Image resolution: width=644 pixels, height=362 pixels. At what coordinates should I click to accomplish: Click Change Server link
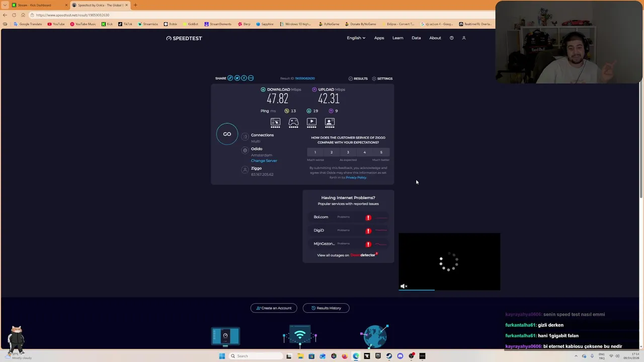pyautogui.click(x=264, y=160)
